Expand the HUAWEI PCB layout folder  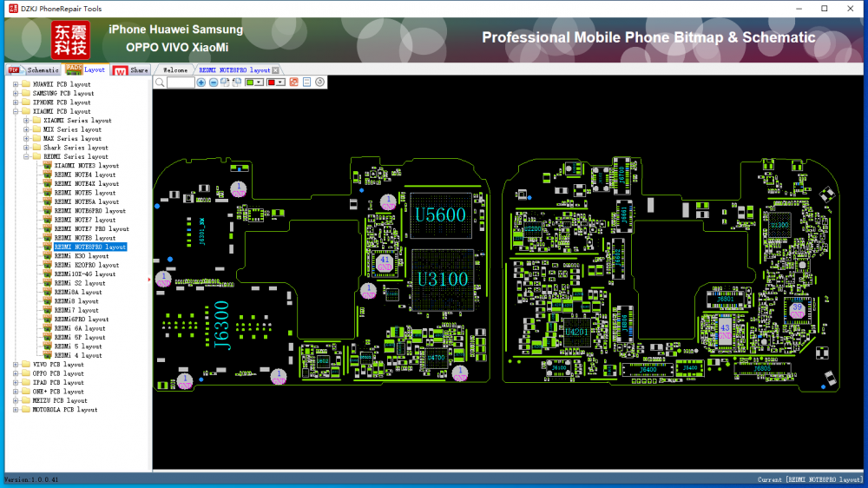16,84
